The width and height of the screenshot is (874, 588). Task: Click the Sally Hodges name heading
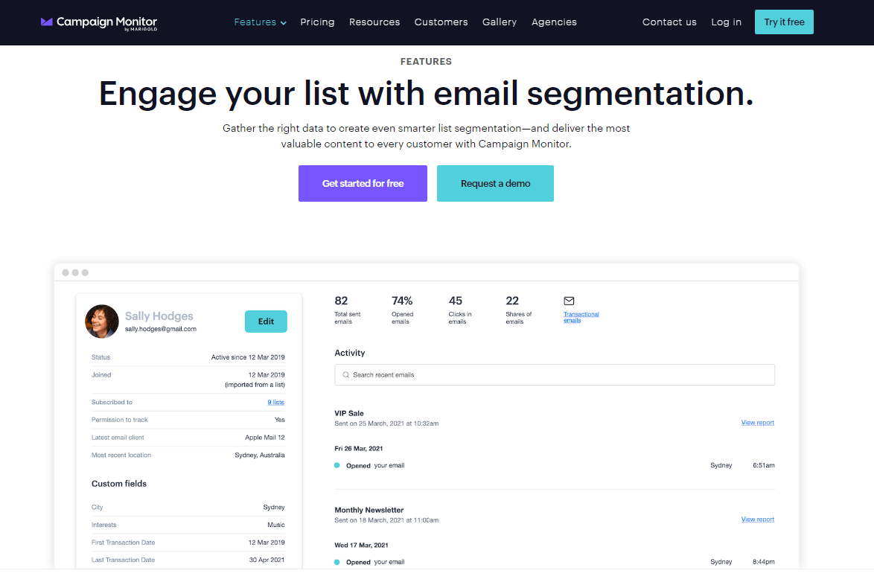[x=159, y=316]
